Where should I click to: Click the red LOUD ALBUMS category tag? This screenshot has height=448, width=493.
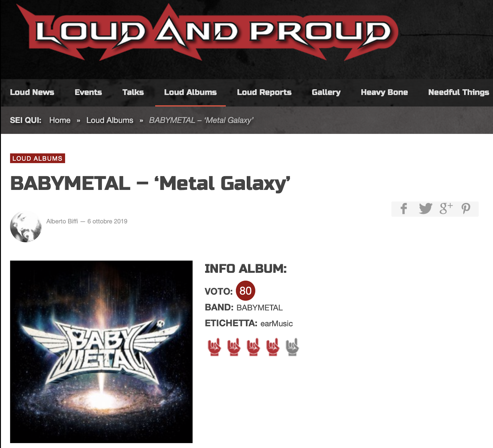(37, 158)
